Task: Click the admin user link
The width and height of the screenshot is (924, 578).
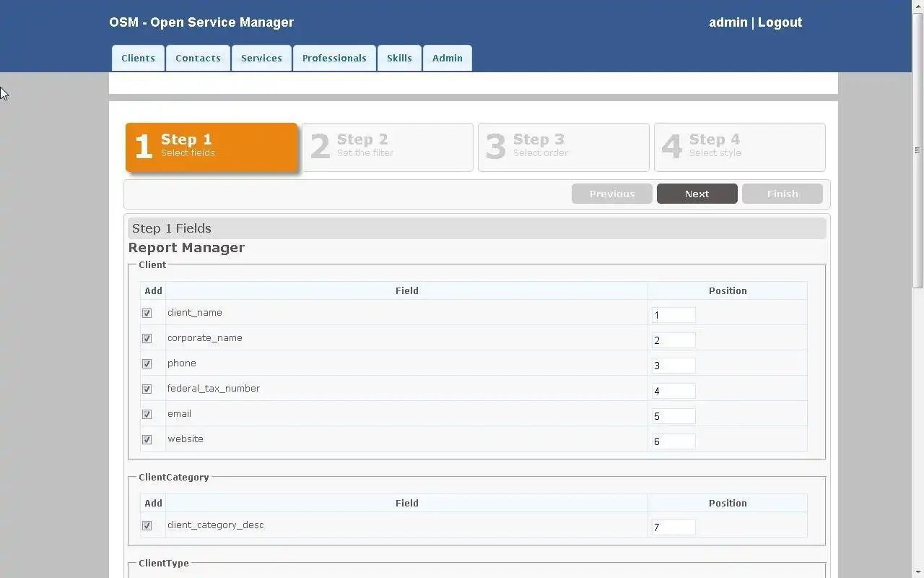Action: click(x=728, y=22)
